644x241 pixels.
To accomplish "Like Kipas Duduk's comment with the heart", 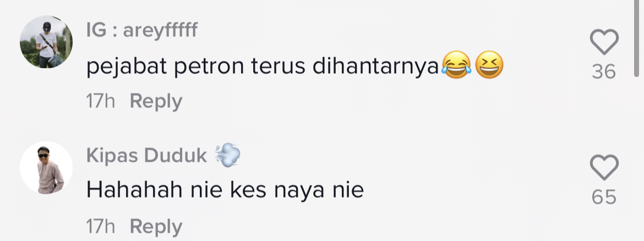I will click(604, 167).
